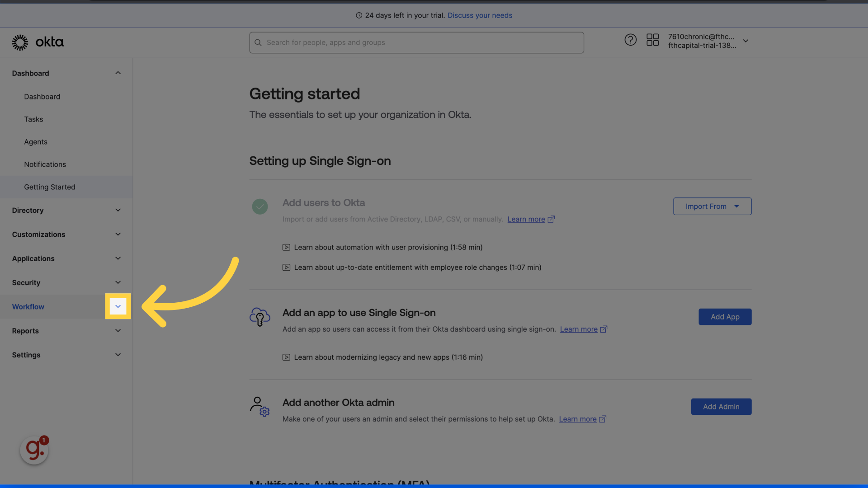The width and height of the screenshot is (868, 488).
Task: Select the Dashboard sub-item
Action: click(42, 97)
